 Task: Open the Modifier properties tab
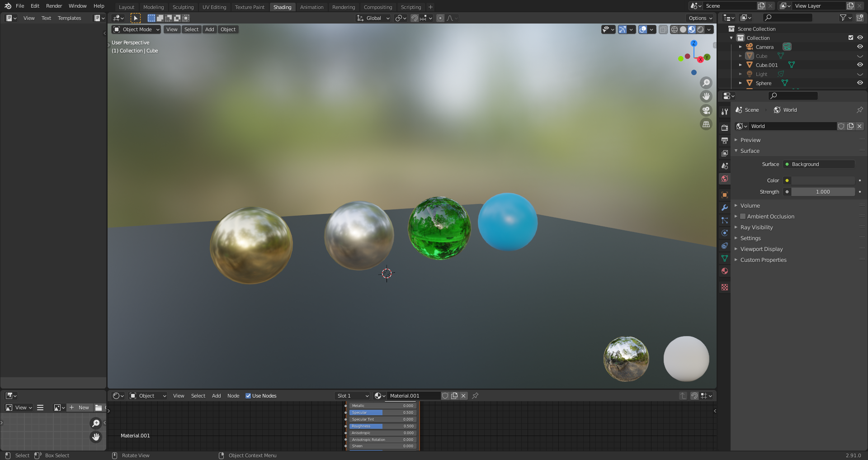pos(725,208)
